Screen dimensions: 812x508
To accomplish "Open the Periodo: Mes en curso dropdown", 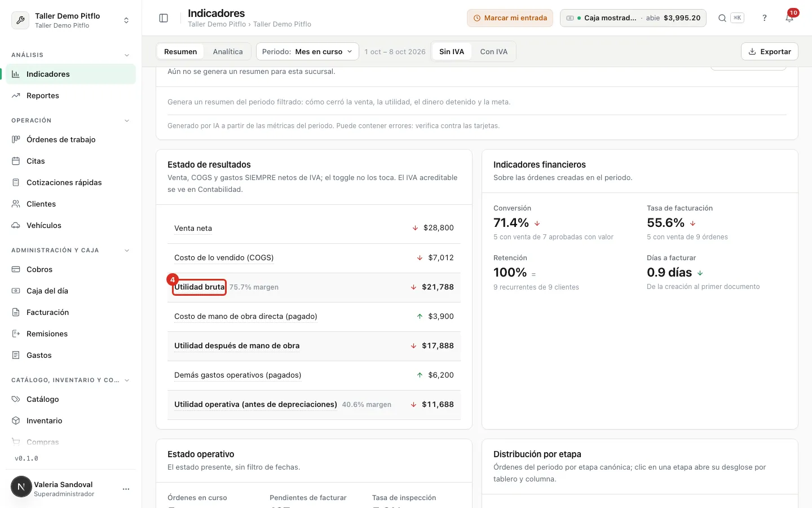I will click(307, 51).
